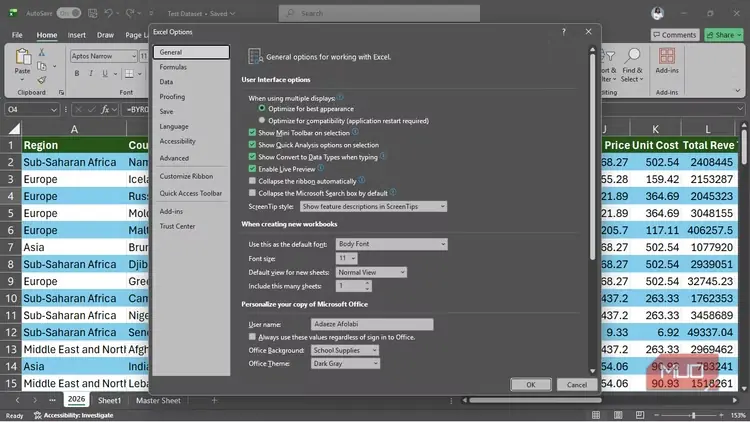Toggle Italic formatting in Font group

(x=90, y=74)
